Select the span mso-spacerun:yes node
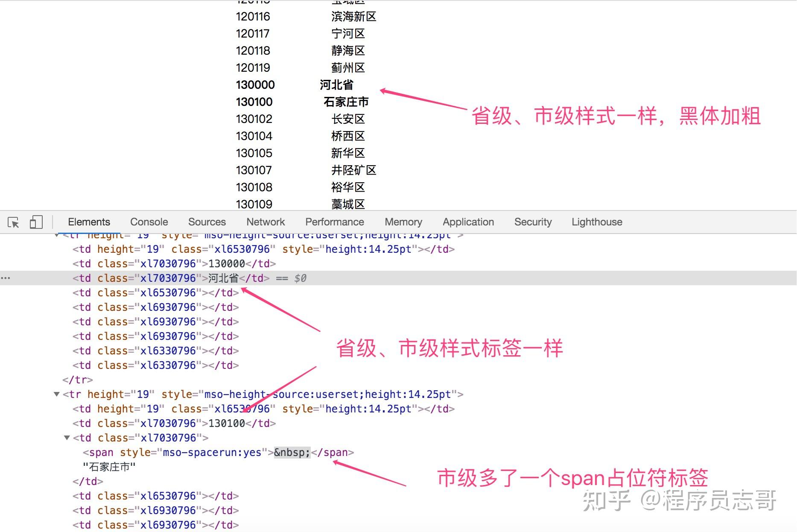Viewport: 797px width, 532px height. click(218, 452)
